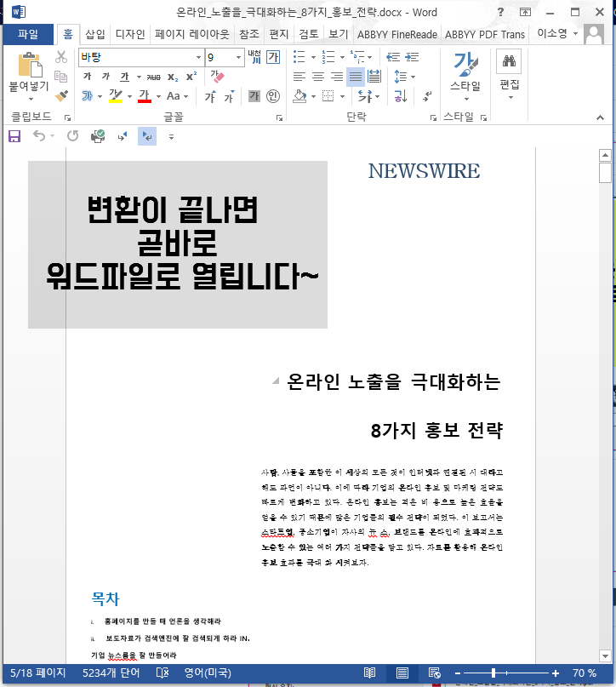This screenshot has width=616, height=687.
Task: Click the Increase Indent icon
Action: click(x=412, y=57)
